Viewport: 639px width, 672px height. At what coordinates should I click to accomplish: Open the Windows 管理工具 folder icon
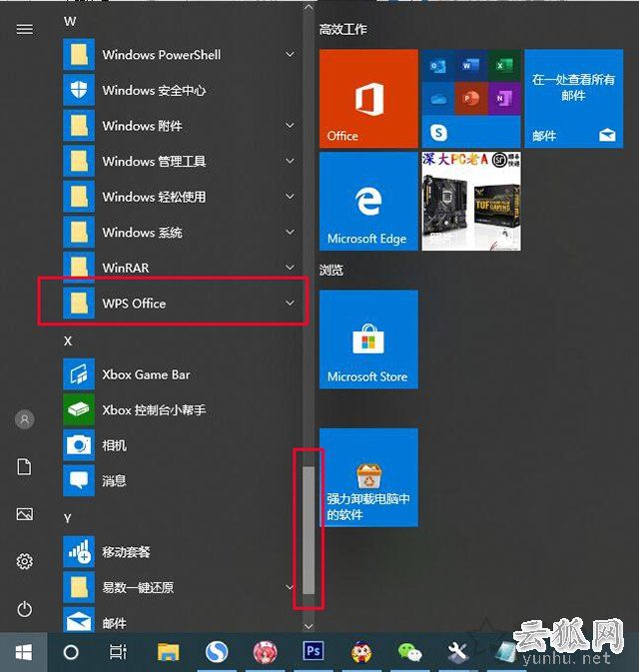[x=79, y=161]
